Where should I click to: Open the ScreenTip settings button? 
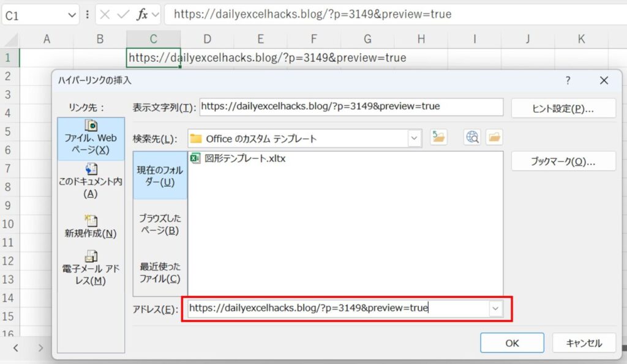pyautogui.click(x=563, y=108)
